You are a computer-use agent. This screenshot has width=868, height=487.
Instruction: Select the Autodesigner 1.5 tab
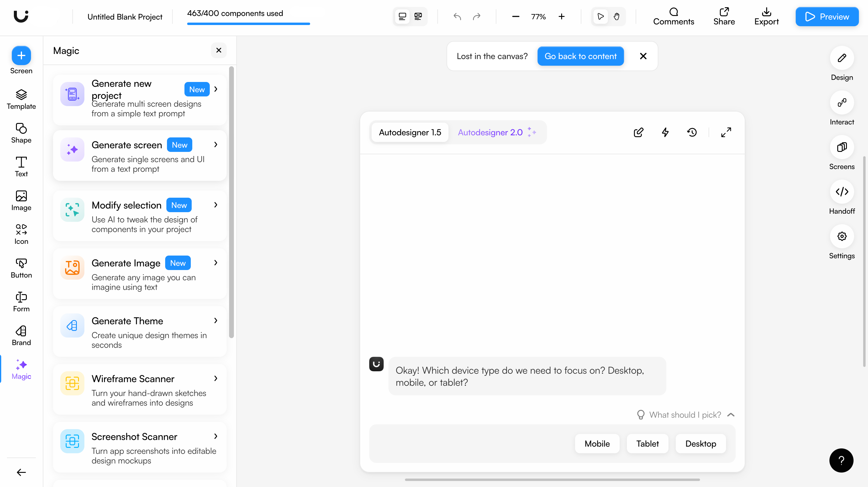410,132
